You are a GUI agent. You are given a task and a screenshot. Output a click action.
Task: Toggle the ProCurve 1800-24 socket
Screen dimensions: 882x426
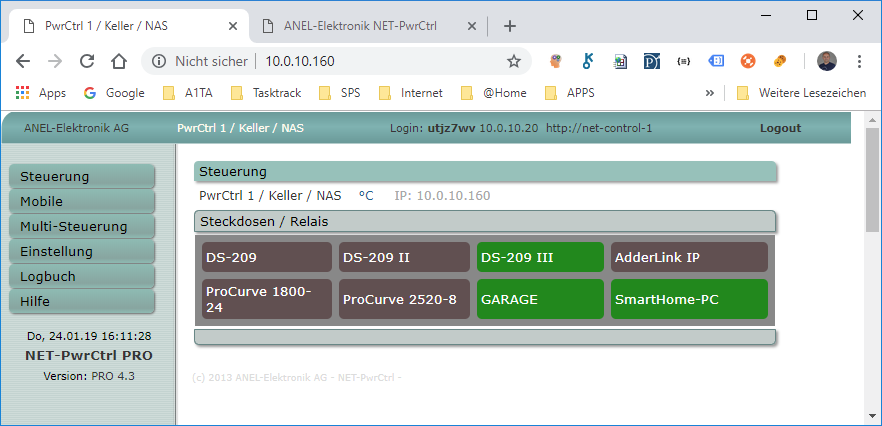(267, 299)
